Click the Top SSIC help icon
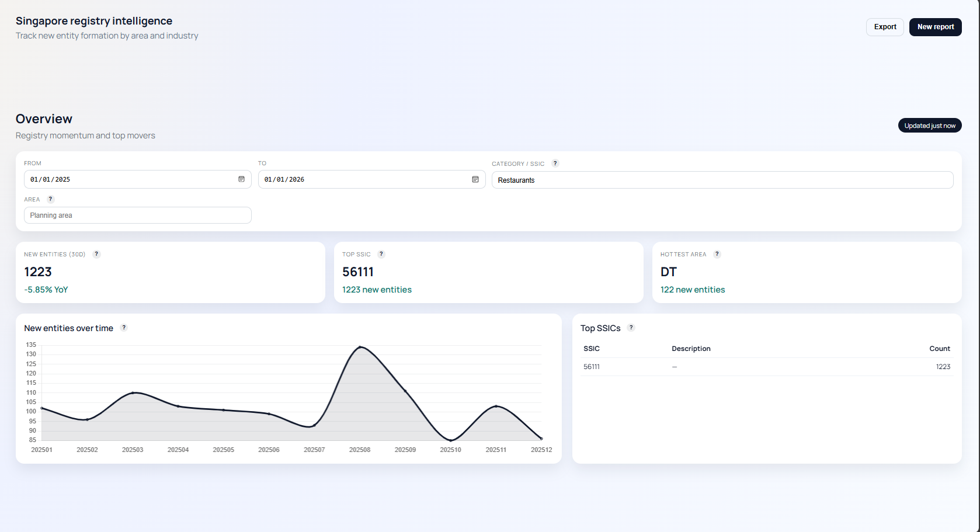 [x=381, y=254]
